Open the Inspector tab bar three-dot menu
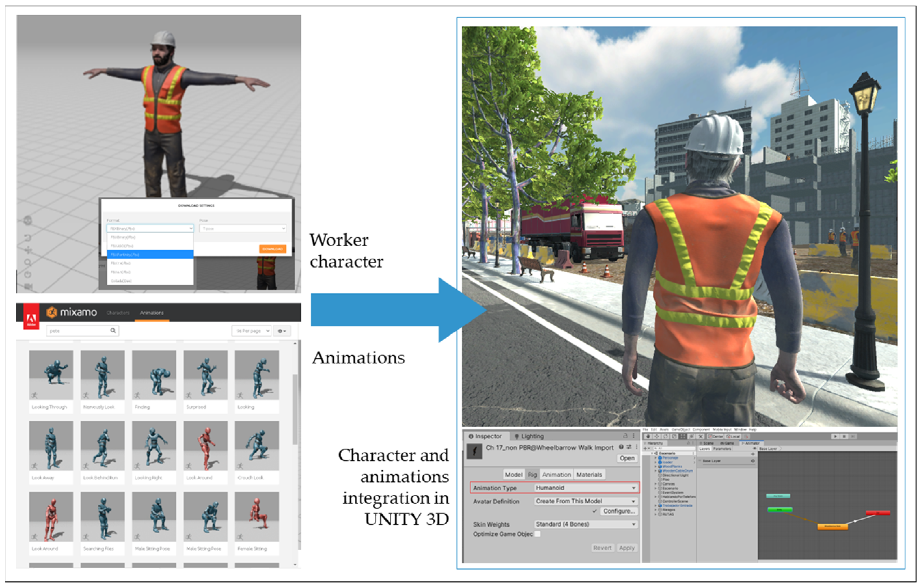921x588 pixels. pos(633,436)
